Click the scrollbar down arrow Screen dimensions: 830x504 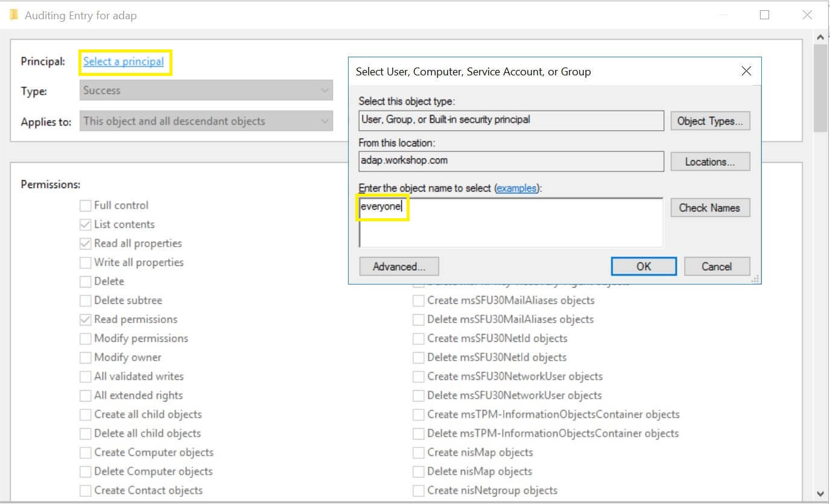820,493
